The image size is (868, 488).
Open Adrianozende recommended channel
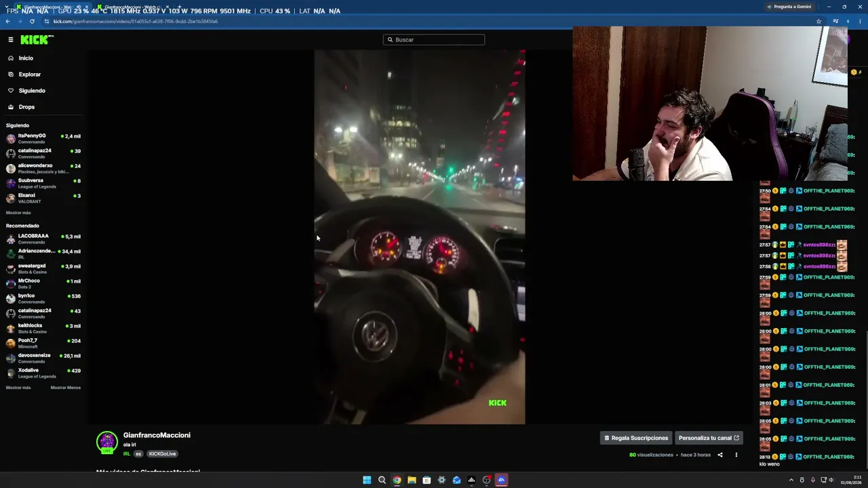tap(43, 253)
